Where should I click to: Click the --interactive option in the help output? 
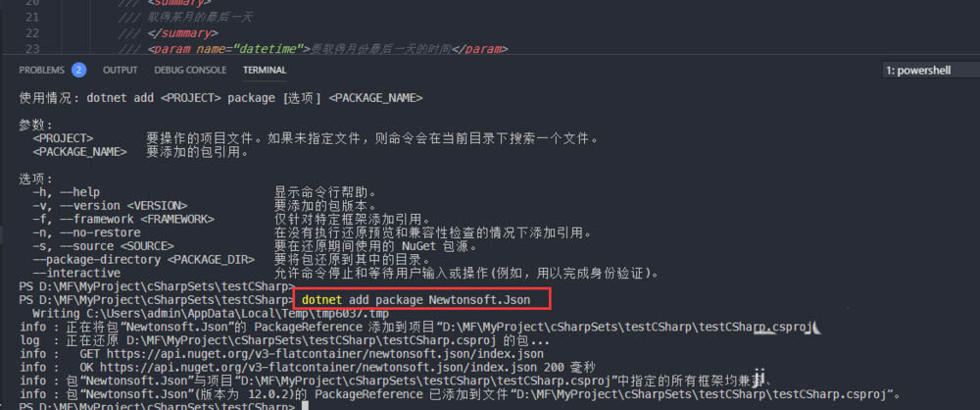pyautogui.click(x=76, y=273)
